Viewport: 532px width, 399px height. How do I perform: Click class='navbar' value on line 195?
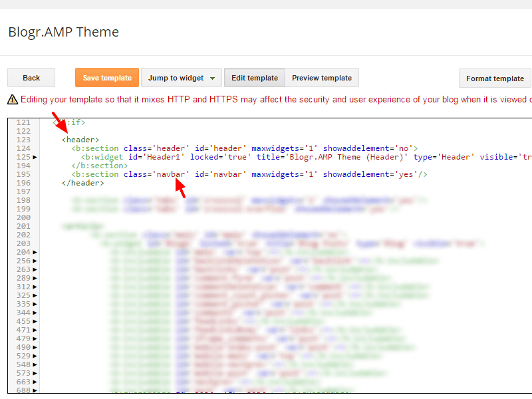(x=156, y=174)
